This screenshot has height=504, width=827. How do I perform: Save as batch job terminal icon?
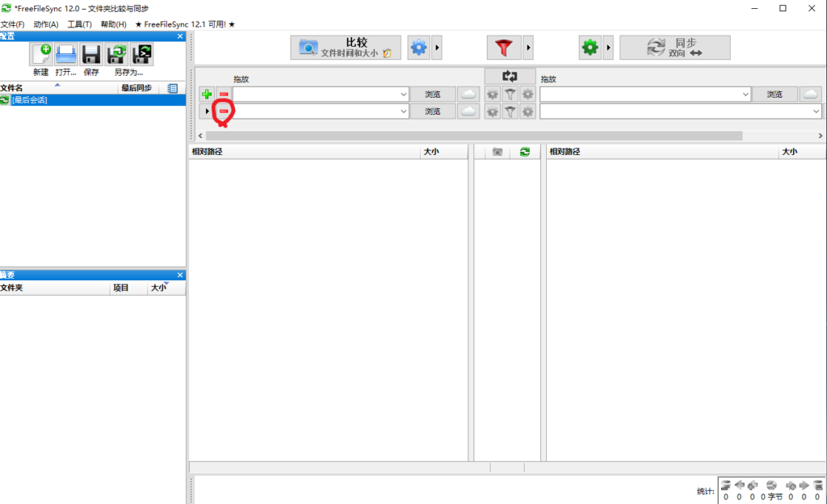pyautogui.click(x=142, y=54)
